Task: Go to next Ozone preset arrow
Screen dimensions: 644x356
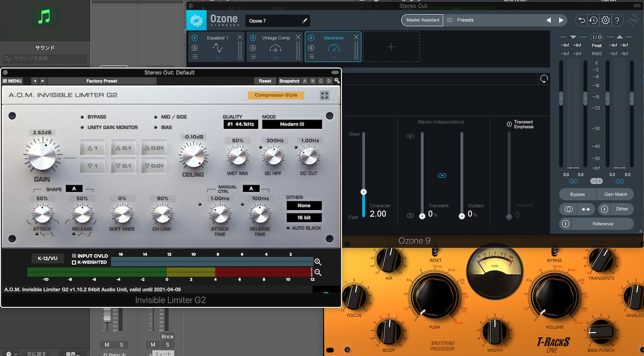Action: (561, 20)
